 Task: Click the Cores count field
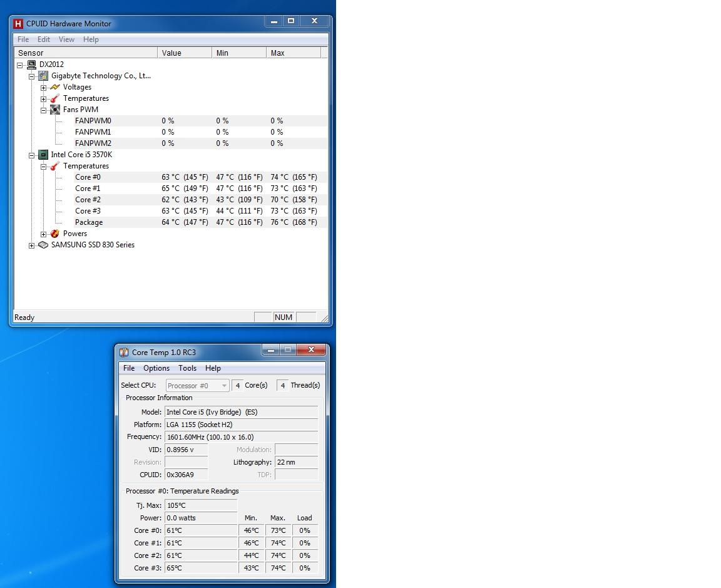point(237,386)
